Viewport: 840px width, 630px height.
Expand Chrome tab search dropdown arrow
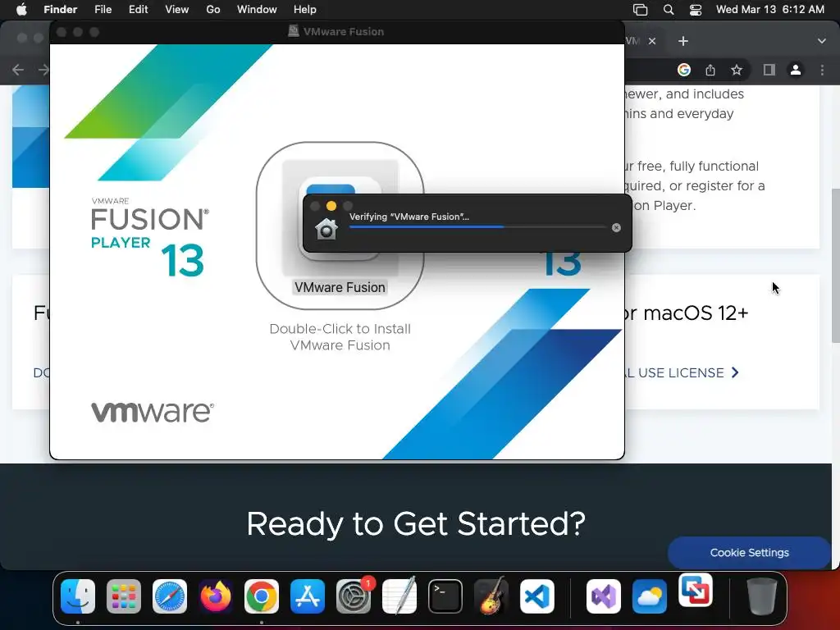[x=821, y=41]
